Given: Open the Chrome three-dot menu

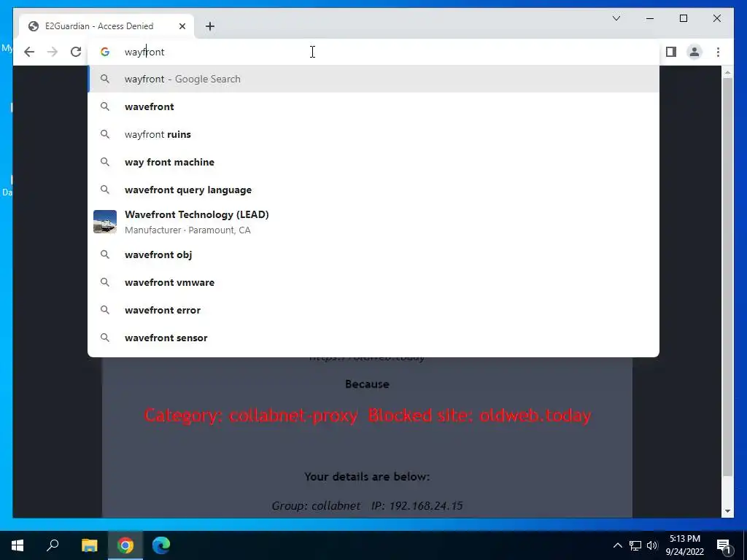Looking at the screenshot, I should coord(718,52).
